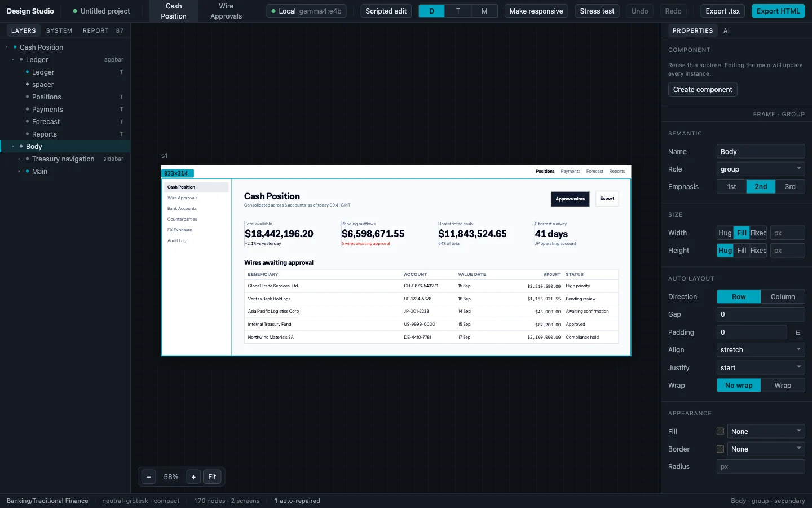Set Emphasis to 3rd
Screen dimensions: 812x508
[790, 187]
